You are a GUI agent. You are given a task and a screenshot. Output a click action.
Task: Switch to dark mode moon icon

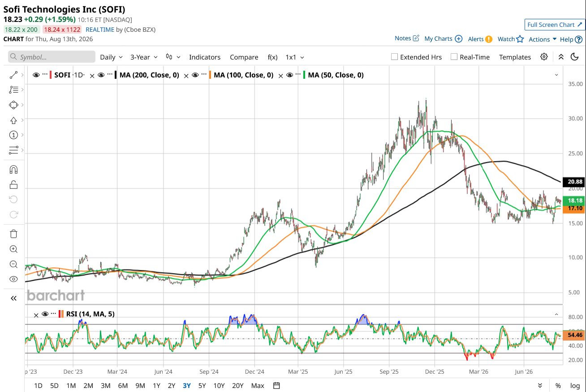pos(575,57)
